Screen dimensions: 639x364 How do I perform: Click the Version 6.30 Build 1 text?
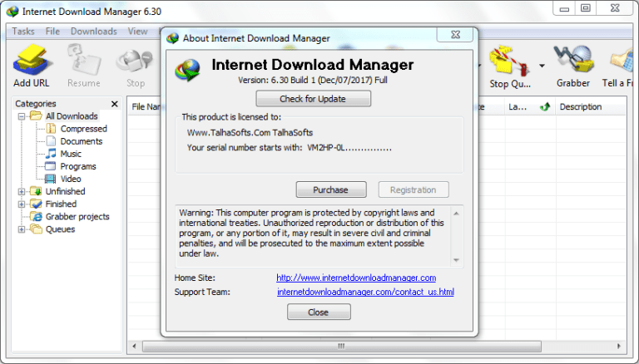click(313, 81)
